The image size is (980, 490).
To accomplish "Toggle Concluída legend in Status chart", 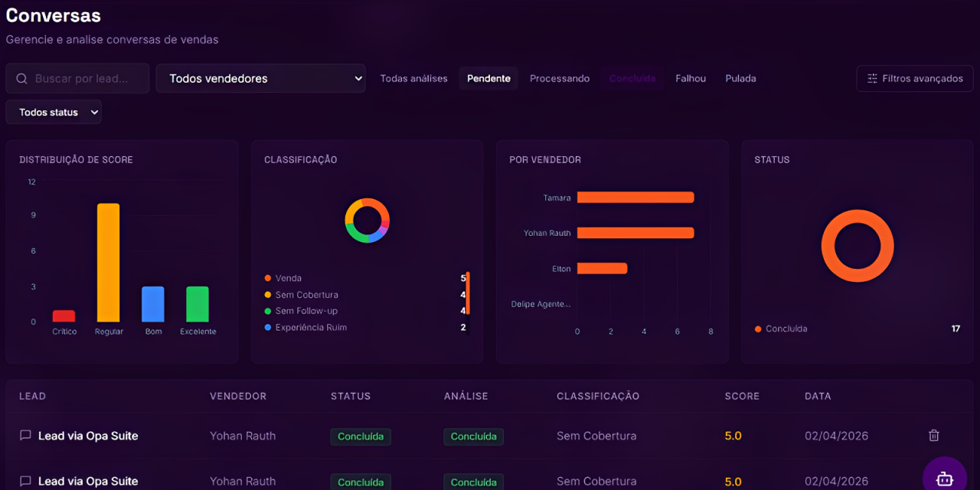I will pyautogui.click(x=786, y=329).
